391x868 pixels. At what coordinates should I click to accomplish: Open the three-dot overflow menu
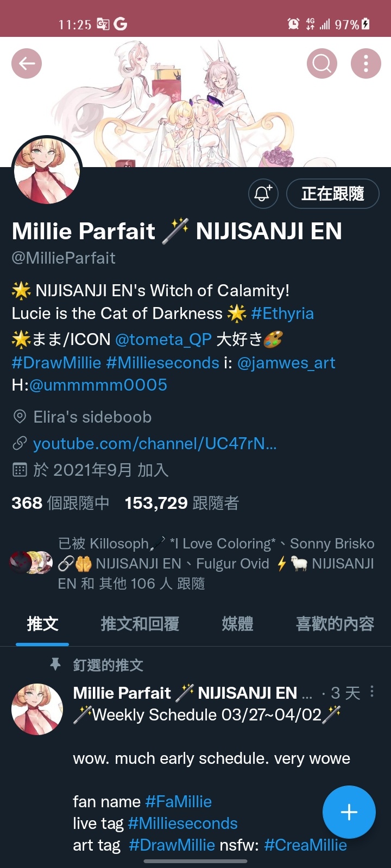[x=366, y=63]
